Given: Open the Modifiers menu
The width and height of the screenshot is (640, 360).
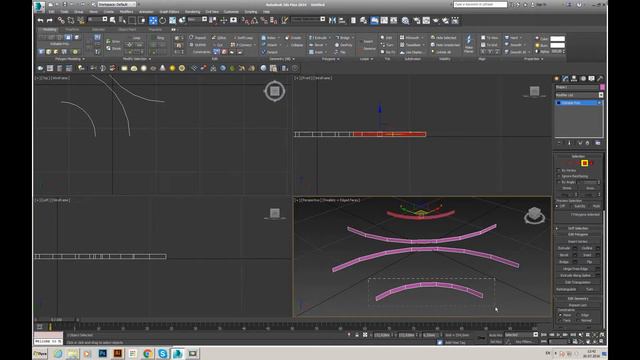Looking at the screenshot, I should tap(126, 11).
